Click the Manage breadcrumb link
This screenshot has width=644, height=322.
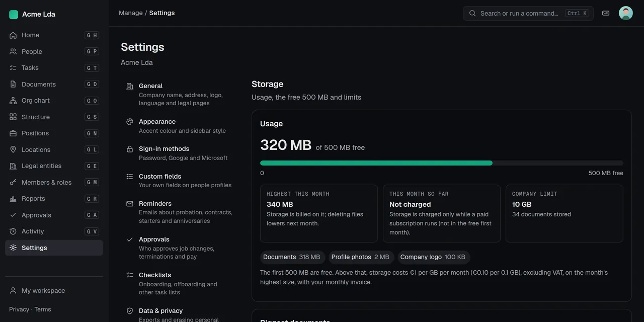pyautogui.click(x=131, y=13)
